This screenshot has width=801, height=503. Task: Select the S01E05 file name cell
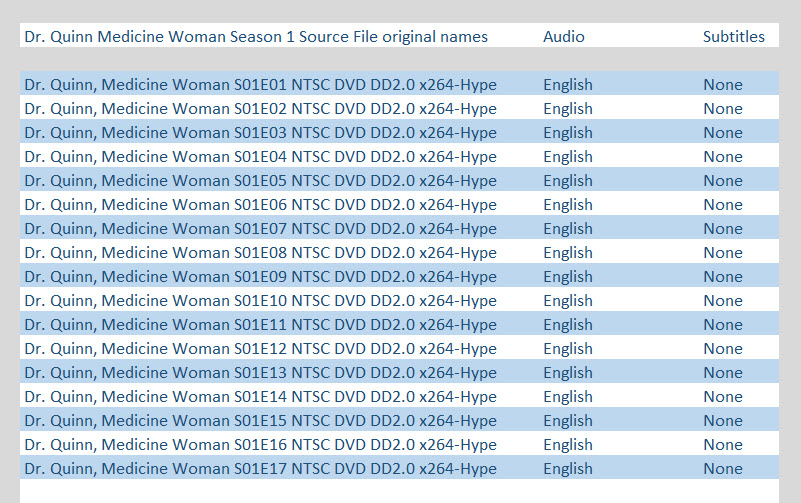point(261,181)
